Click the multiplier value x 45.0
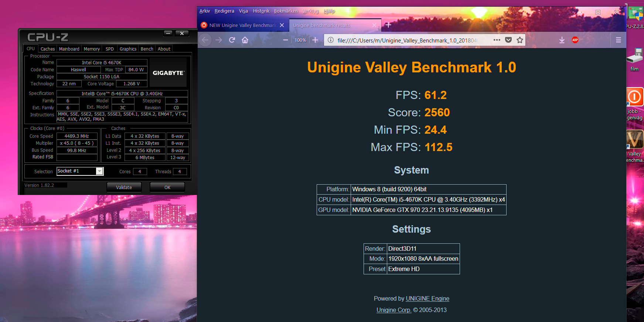Image resolution: width=644 pixels, height=322 pixels. click(77, 143)
